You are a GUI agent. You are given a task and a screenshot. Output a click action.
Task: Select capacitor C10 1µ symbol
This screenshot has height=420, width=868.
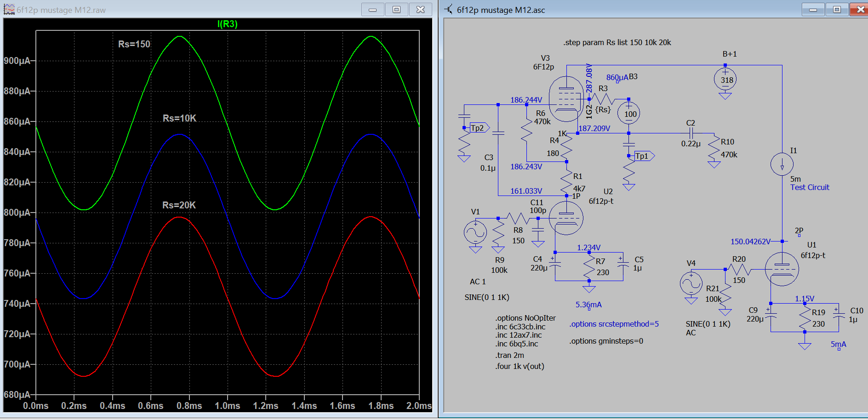839,316
